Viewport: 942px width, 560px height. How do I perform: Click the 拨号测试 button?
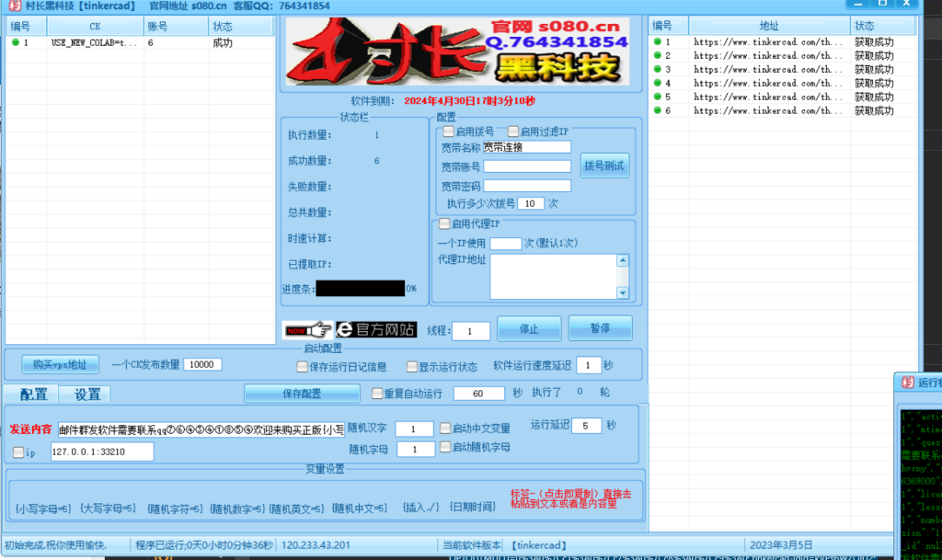click(605, 166)
